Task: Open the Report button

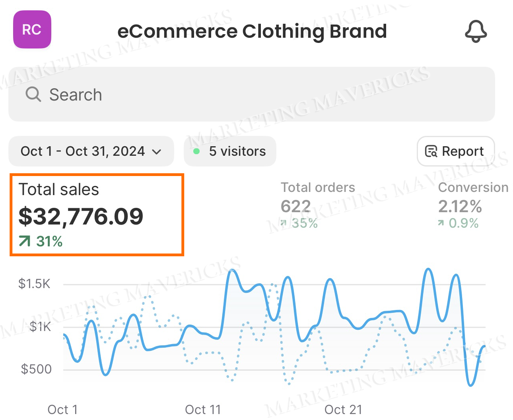Action: 456,151
